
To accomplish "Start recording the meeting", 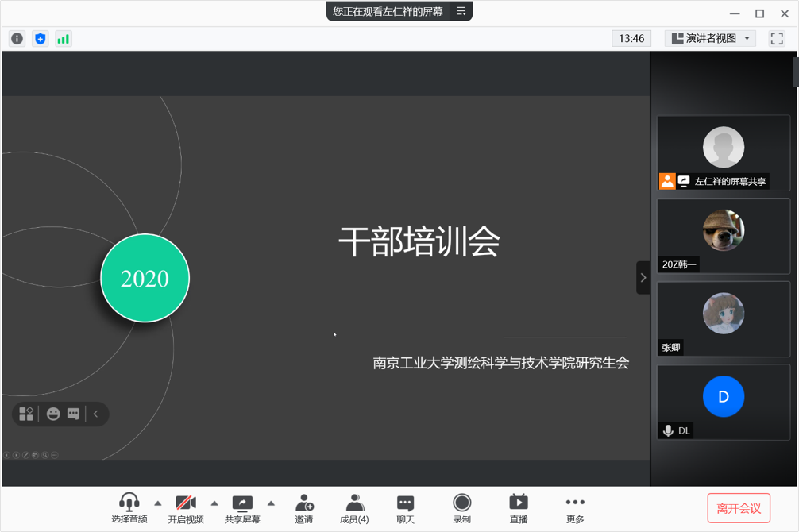I will click(461, 508).
